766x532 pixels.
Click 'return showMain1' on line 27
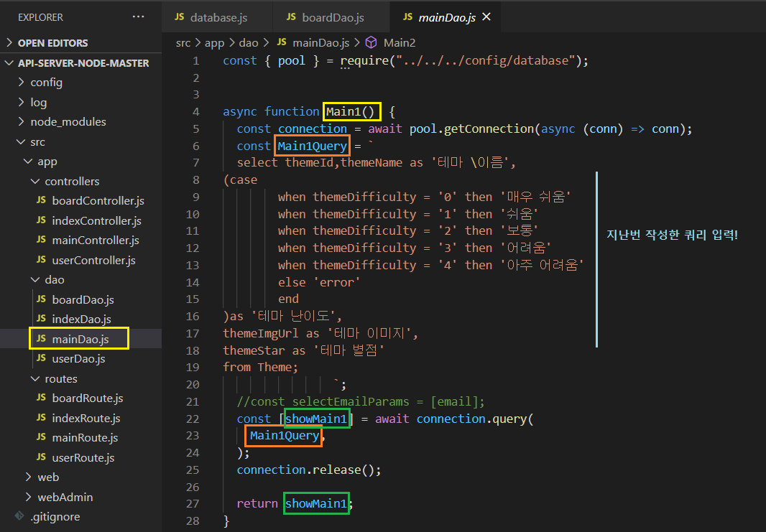pos(292,504)
